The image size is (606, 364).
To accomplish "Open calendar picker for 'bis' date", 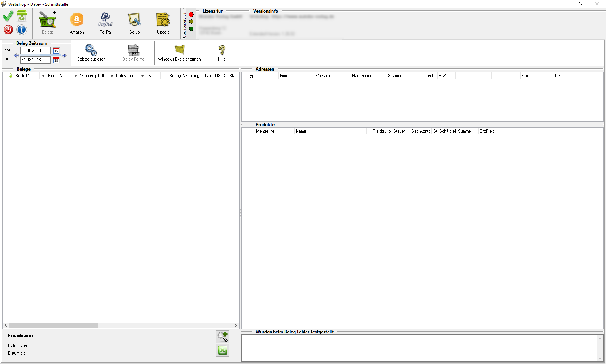I will coord(56,60).
